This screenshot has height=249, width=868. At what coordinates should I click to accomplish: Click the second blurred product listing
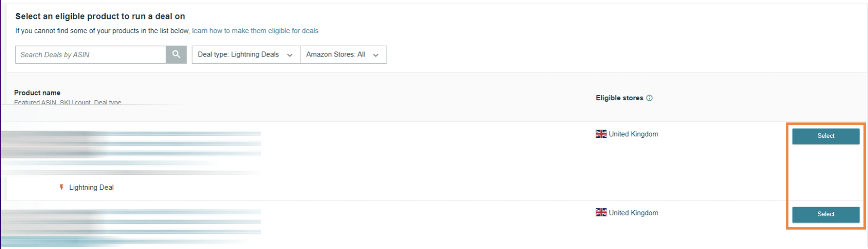pos(131,226)
